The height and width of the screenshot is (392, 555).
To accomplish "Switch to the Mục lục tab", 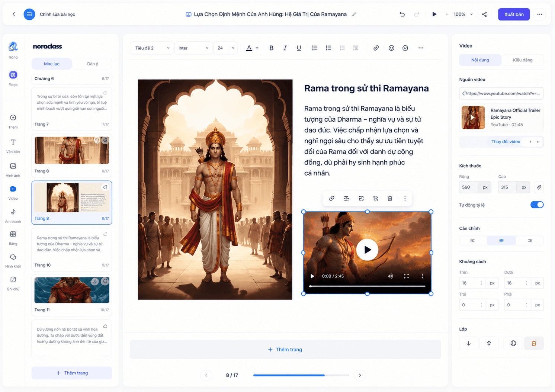I will [x=52, y=64].
